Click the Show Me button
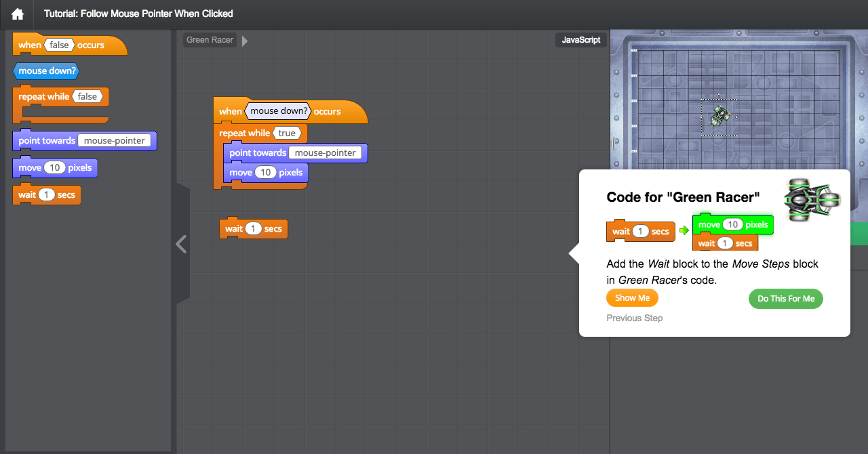The image size is (868, 454). pos(632,298)
